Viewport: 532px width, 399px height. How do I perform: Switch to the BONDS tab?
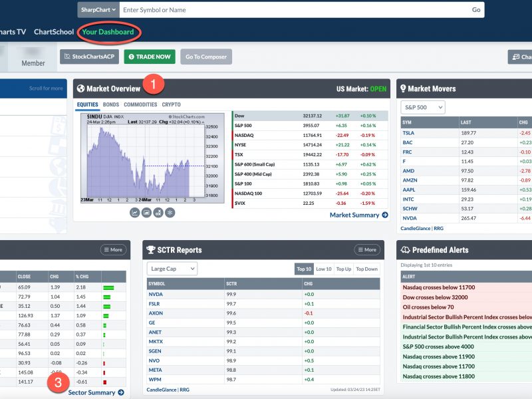point(111,104)
